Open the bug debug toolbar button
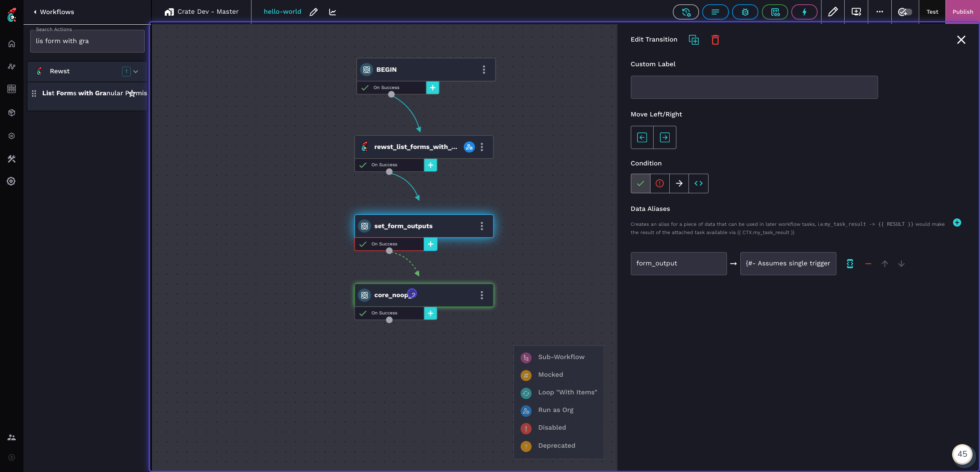The image size is (980, 472). [x=745, y=12]
